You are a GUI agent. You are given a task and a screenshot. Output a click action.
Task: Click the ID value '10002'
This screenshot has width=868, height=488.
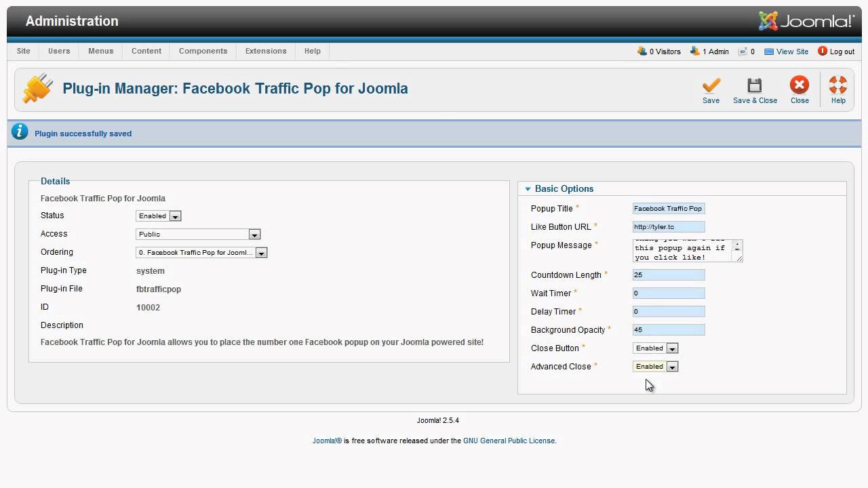(148, 307)
